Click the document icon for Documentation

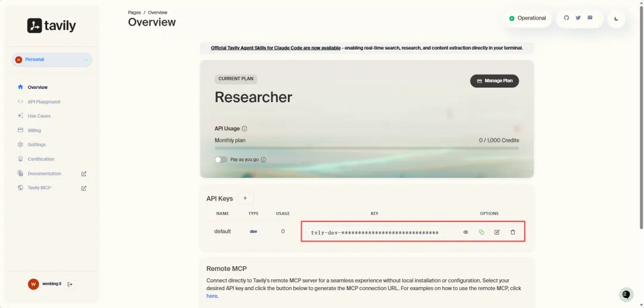point(20,174)
